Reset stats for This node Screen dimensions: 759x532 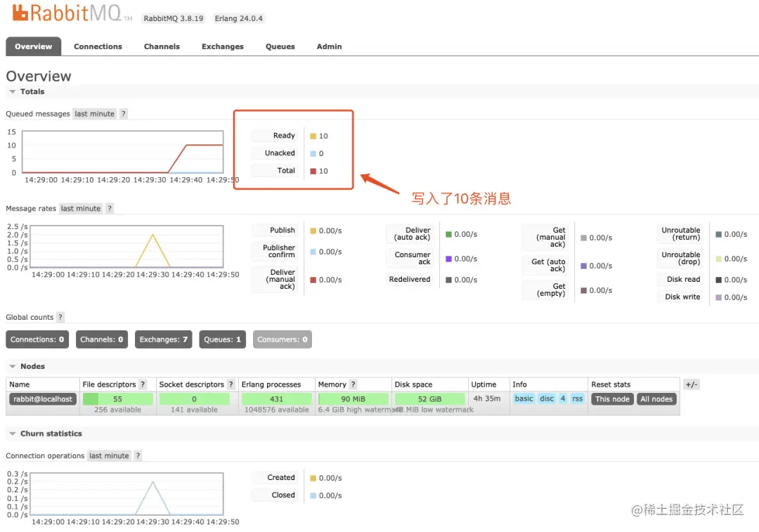tap(612, 399)
